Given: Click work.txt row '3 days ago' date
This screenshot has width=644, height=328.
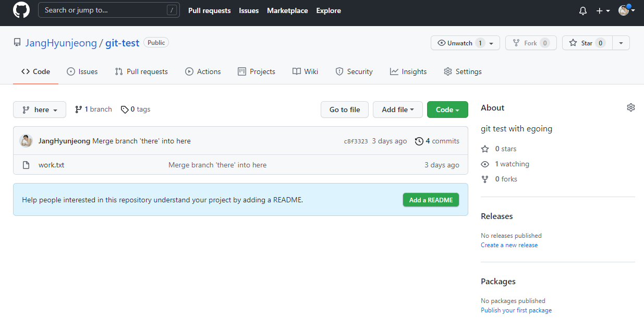Looking at the screenshot, I should pos(442,165).
